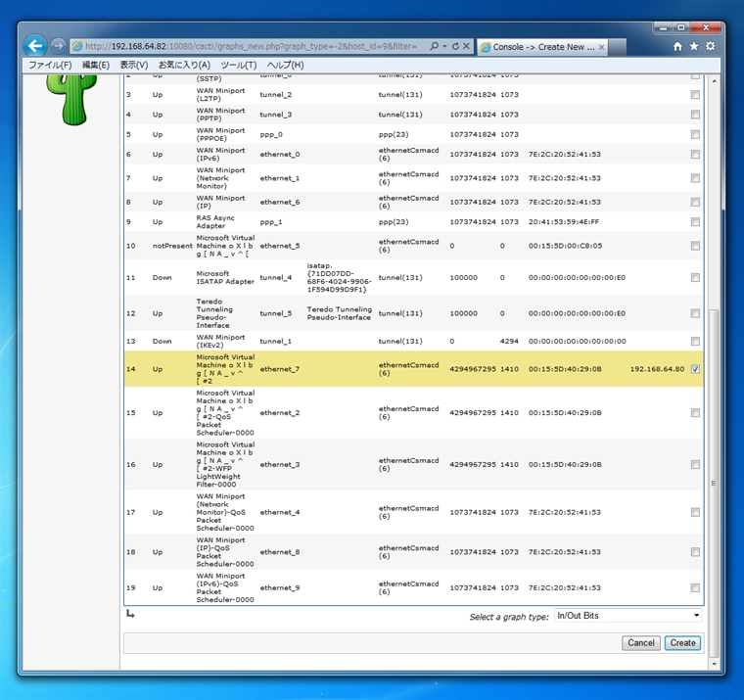Check the box for row 15 ethernet_2
The width and height of the screenshot is (744, 700).
click(695, 413)
